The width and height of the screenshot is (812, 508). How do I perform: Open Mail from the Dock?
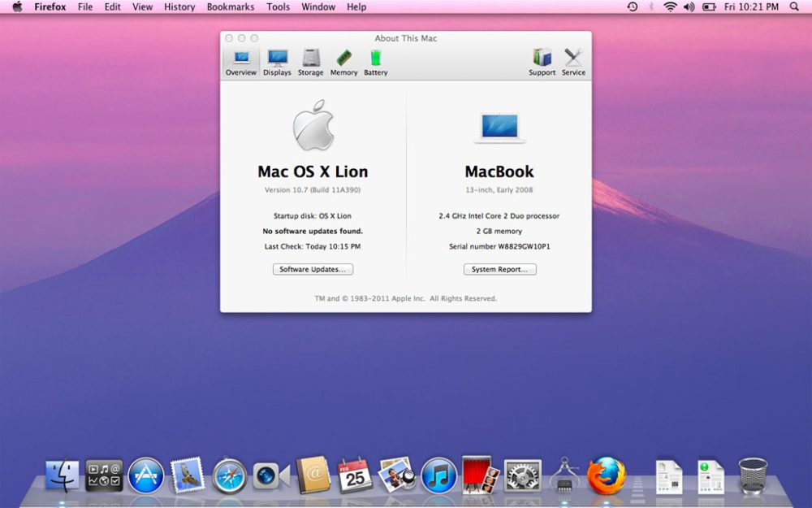pyautogui.click(x=188, y=475)
